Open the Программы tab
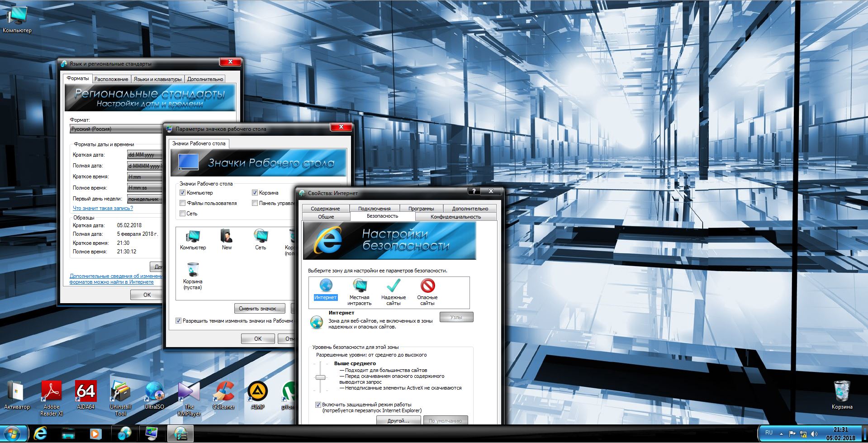The width and height of the screenshot is (868, 443). coord(421,209)
